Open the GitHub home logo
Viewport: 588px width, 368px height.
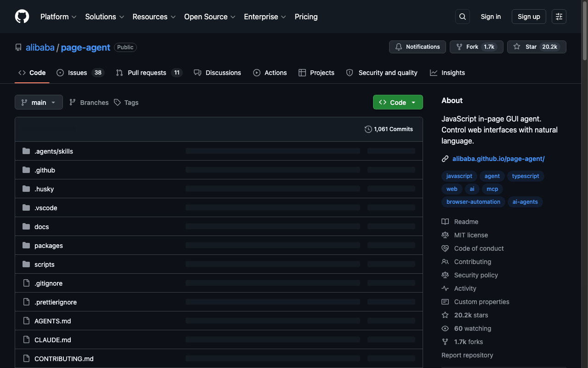[22, 17]
